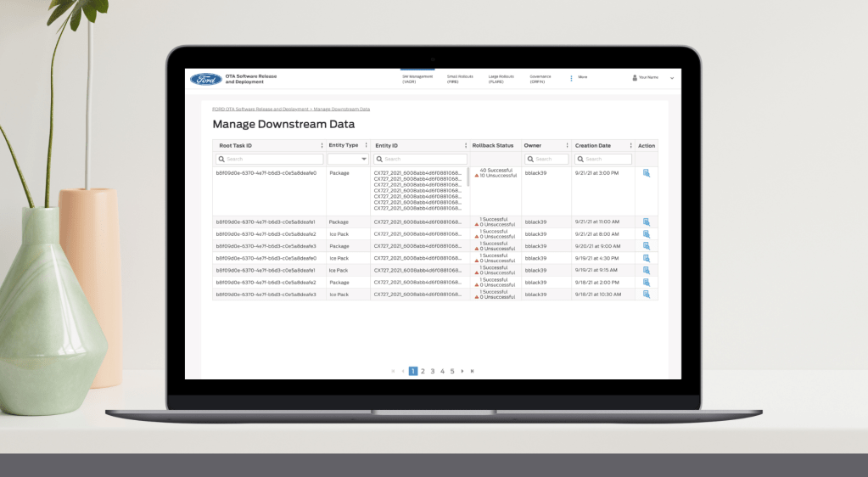Sort by Root Task ID column header

click(x=235, y=146)
